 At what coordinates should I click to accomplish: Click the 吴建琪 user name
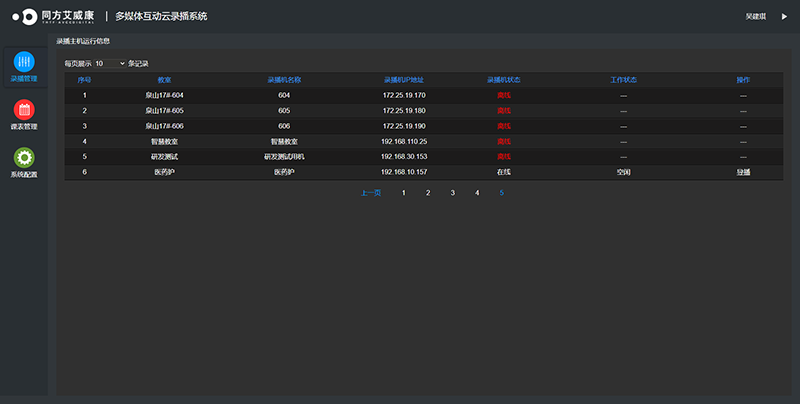pyautogui.click(x=756, y=16)
